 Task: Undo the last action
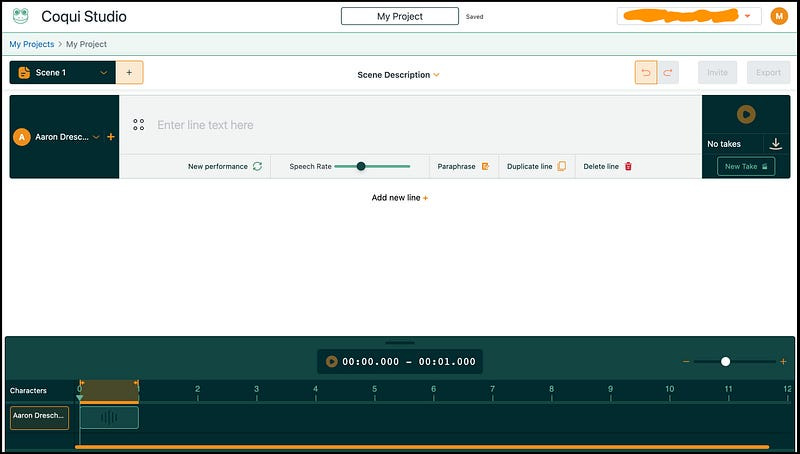click(x=646, y=72)
